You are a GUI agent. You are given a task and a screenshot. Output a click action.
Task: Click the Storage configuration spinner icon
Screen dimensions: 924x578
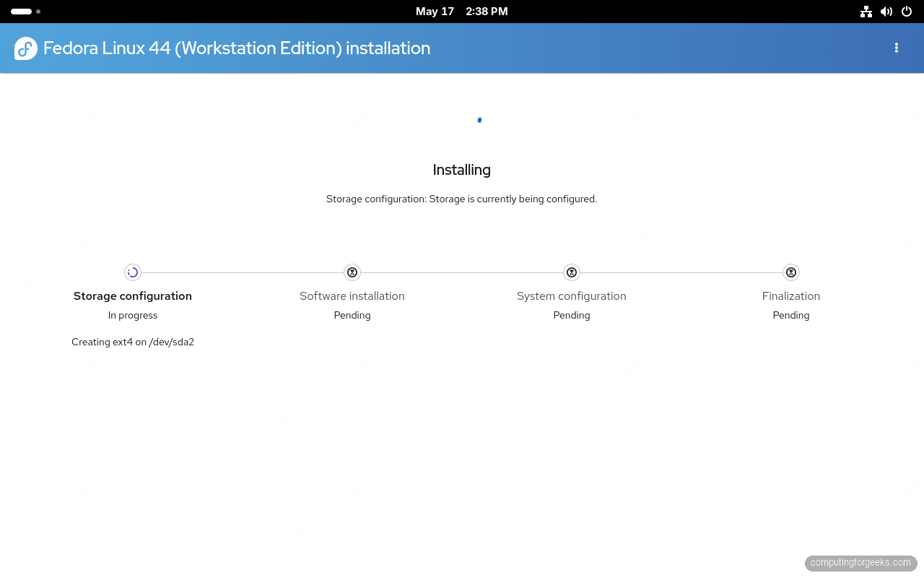click(133, 272)
